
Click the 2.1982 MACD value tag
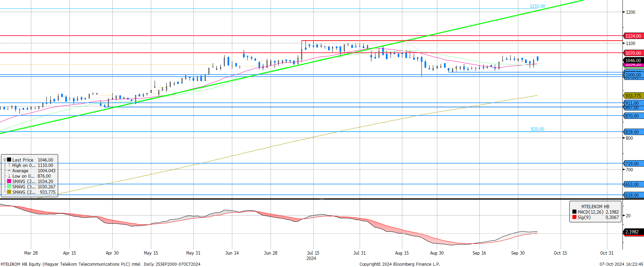(x=633, y=232)
